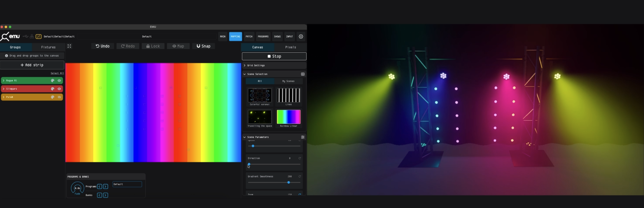Show the My Scenes filter tab

(288, 81)
